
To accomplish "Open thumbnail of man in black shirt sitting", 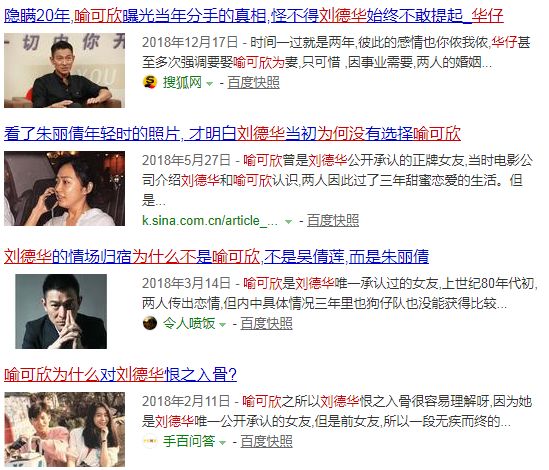I will (64, 70).
